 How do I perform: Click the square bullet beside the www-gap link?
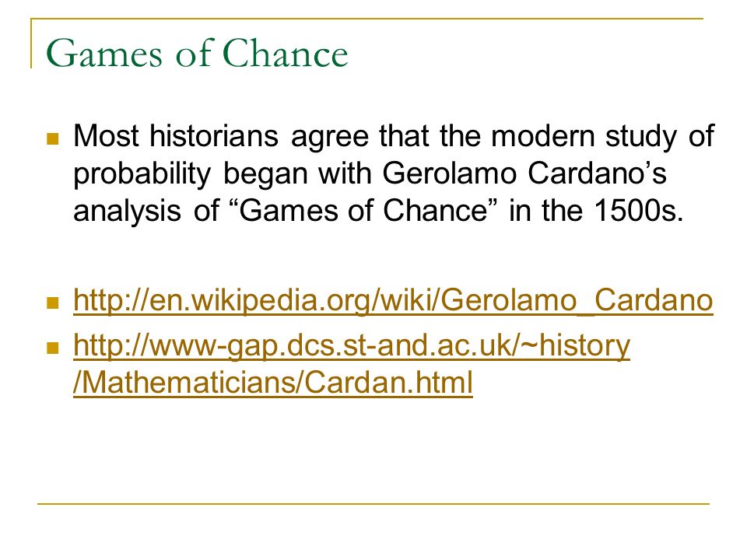[x=53, y=348]
